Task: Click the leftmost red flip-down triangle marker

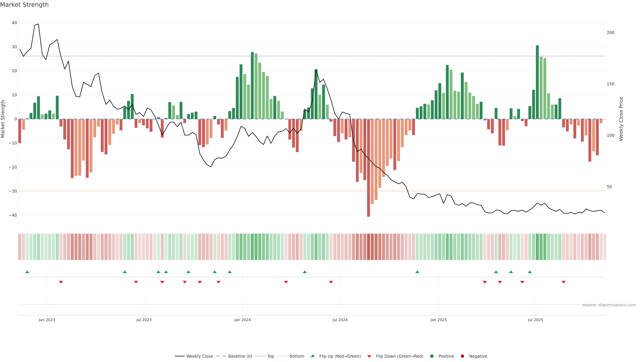Action: coord(61,282)
